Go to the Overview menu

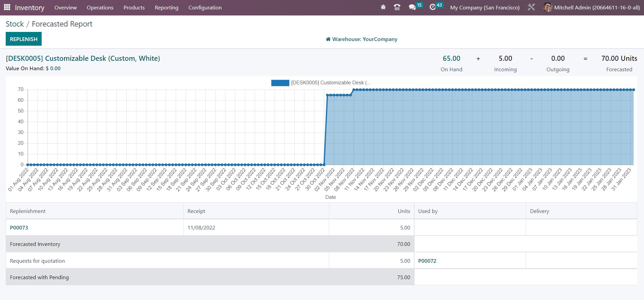pos(66,7)
